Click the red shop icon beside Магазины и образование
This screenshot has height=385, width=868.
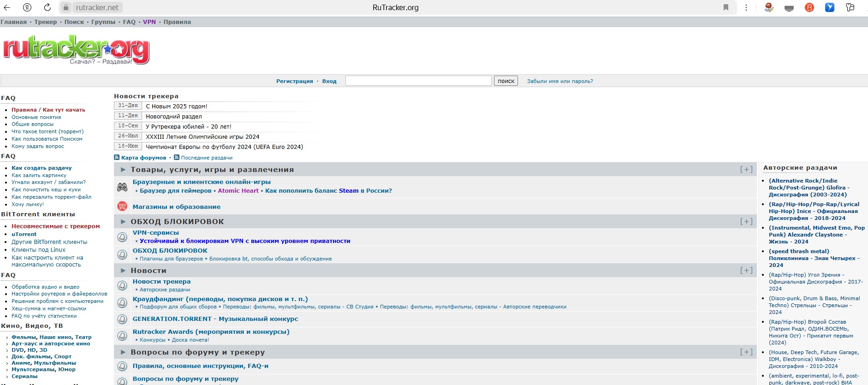click(x=122, y=206)
